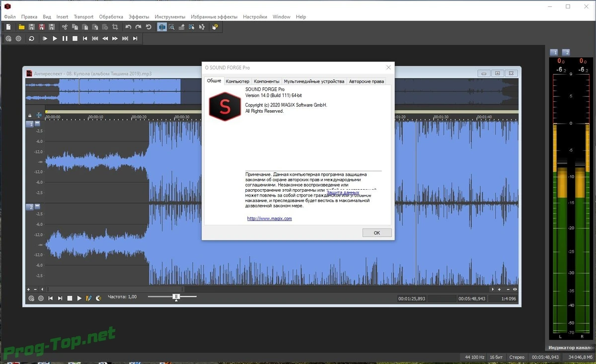Switch to the Компоненты tab
The height and width of the screenshot is (364, 596).
click(266, 81)
